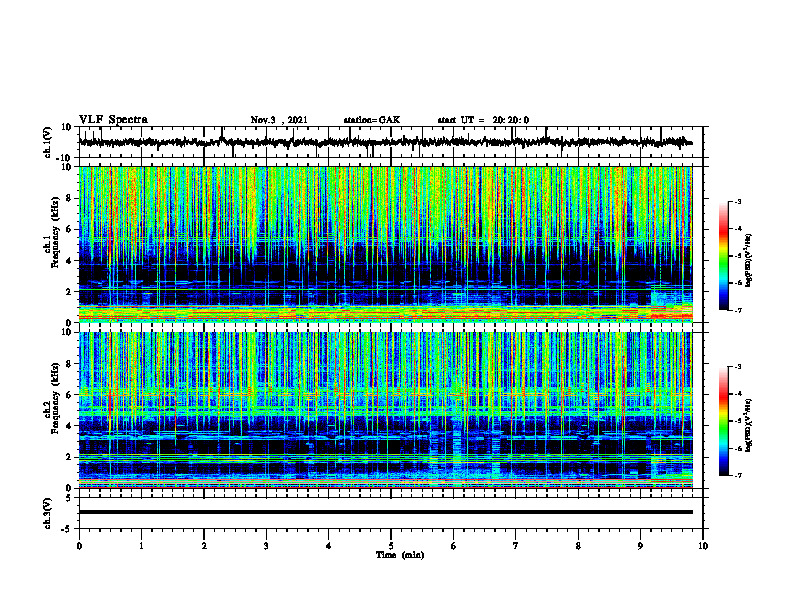Click the ch.2 spectrogram panel

point(385,410)
